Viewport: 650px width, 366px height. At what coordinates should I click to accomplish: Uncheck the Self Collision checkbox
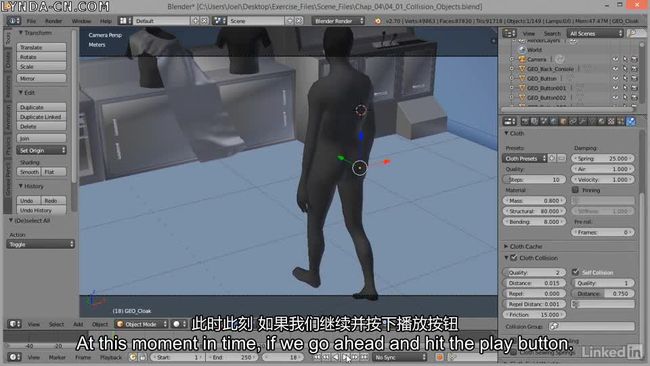coord(575,272)
